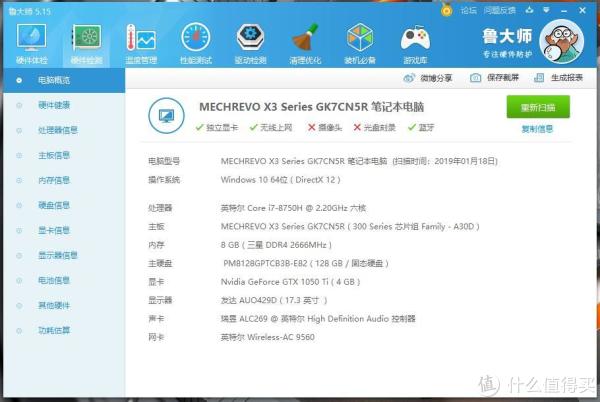Select 电脑概览 in sidebar
This screenshot has width=600, height=402.
(x=64, y=80)
